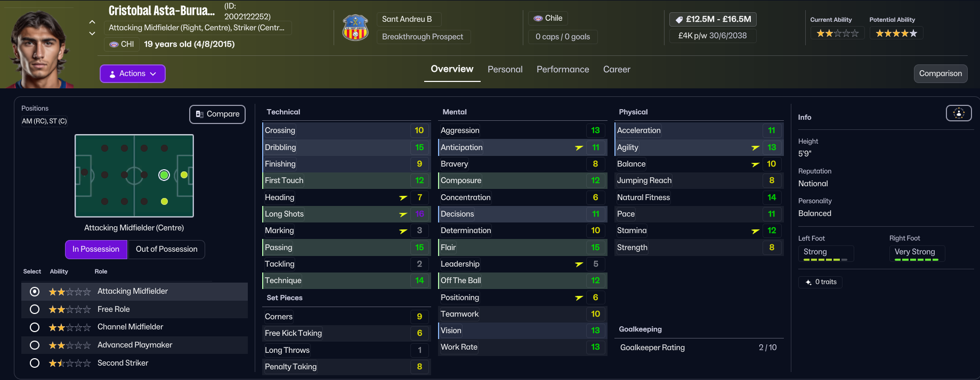
Task: Switch to the Performance tab
Action: [563, 69]
